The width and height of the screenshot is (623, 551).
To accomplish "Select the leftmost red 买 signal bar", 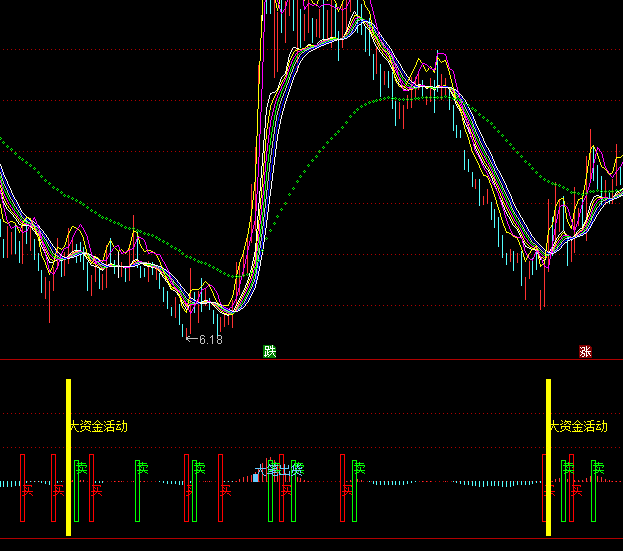I will click(22, 487).
